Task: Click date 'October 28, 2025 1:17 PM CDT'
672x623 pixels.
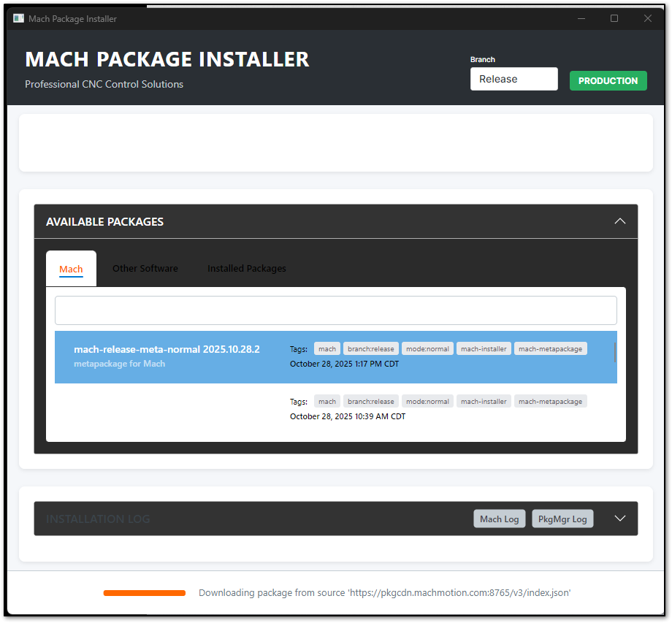Action: pos(344,364)
